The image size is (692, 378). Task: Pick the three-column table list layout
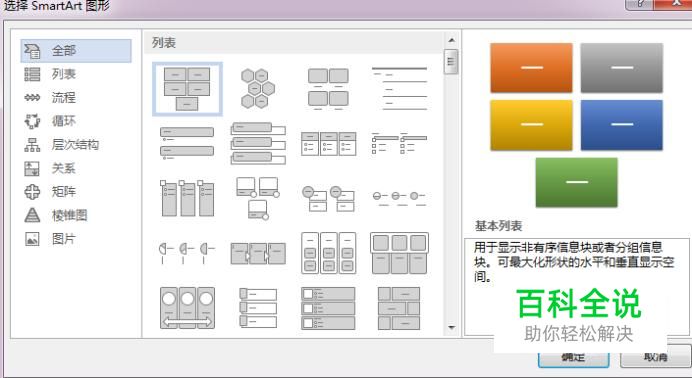tap(328, 143)
